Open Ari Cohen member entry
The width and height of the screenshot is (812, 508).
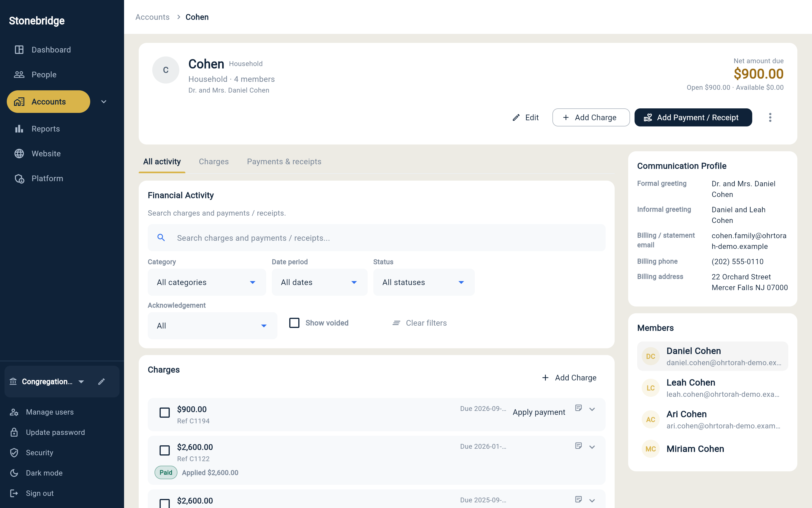(712, 420)
